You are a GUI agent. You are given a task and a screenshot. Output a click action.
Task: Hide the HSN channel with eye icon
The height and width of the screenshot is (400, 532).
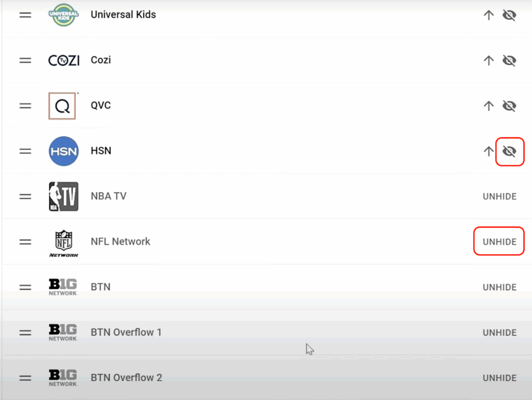pos(509,151)
